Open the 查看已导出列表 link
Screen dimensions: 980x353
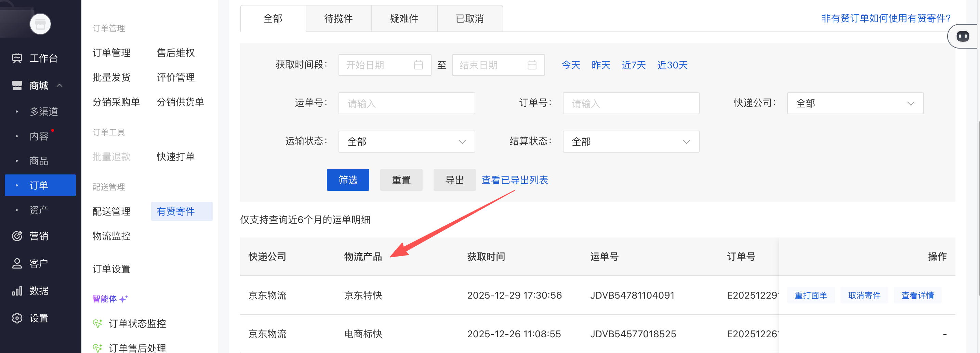coord(514,180)
